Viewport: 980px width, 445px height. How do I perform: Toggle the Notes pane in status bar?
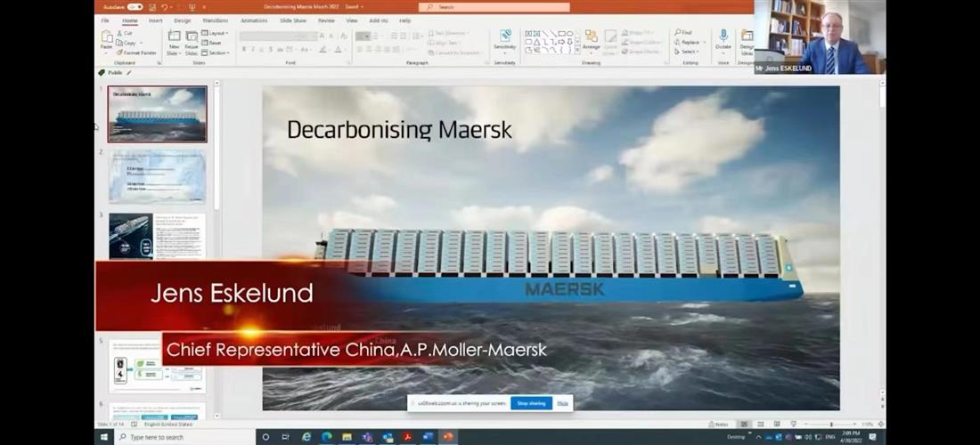click(x=721, y=424)
